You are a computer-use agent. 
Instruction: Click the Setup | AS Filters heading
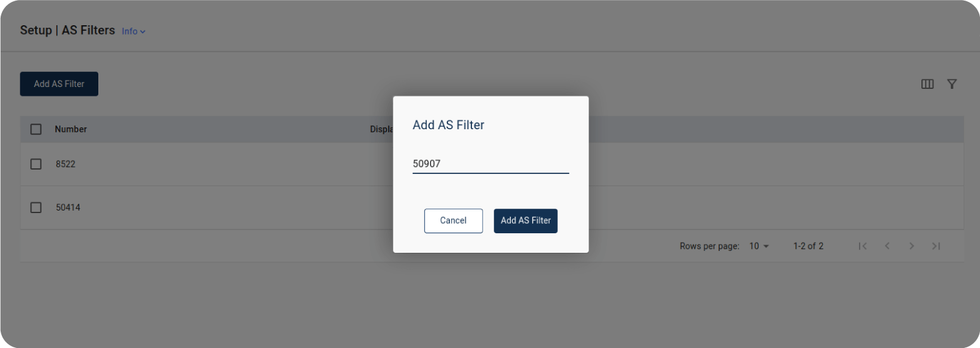pyautogui.click(x=67, y=30)
